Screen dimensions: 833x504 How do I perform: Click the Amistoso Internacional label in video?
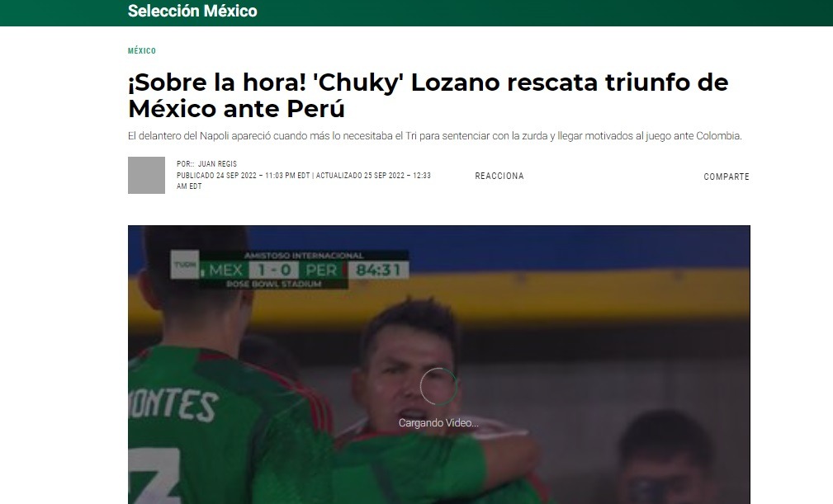[303, 255]
